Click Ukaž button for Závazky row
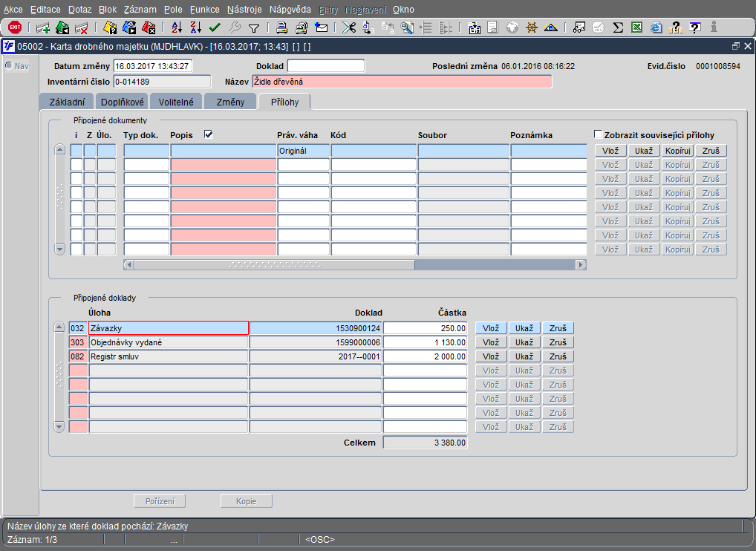Screen dimensions: 756x551 click(524, 328)
